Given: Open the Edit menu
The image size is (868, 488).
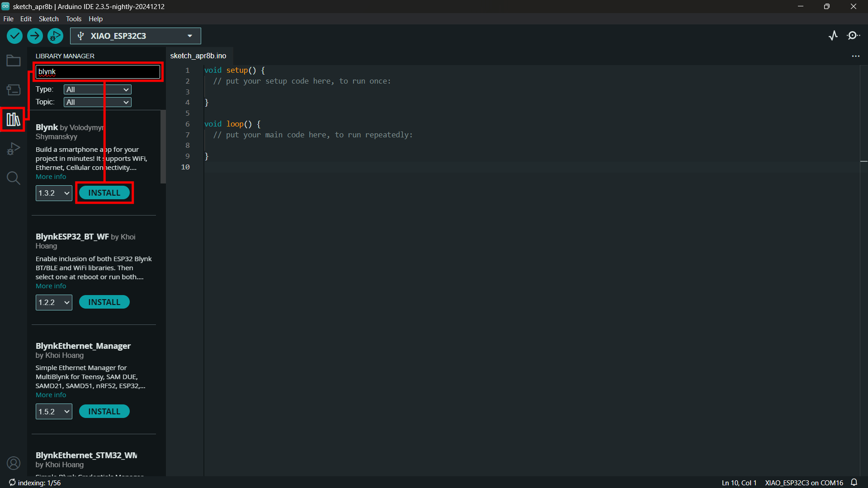Looking at the screenshot, I should (x=26, y=19).
